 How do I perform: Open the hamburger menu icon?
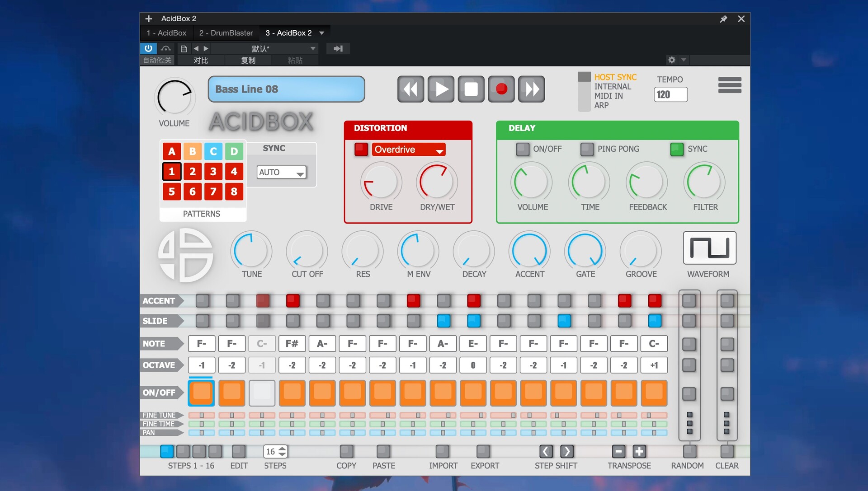tap(729, 85)
